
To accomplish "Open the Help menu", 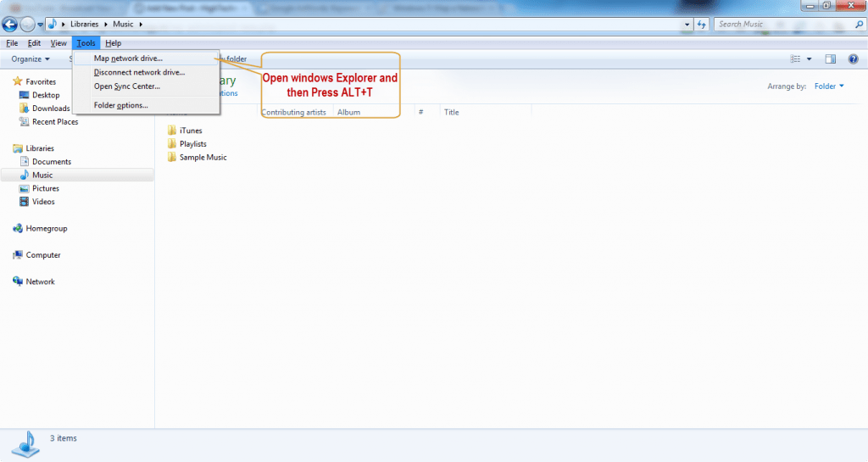I will coord(113,43).
